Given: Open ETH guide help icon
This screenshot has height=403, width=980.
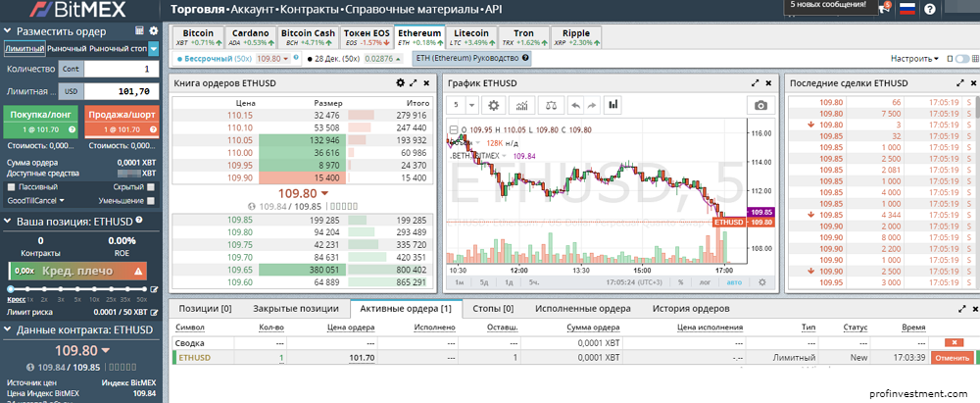Looking at the screenshot, I should (x=526, y=58).
